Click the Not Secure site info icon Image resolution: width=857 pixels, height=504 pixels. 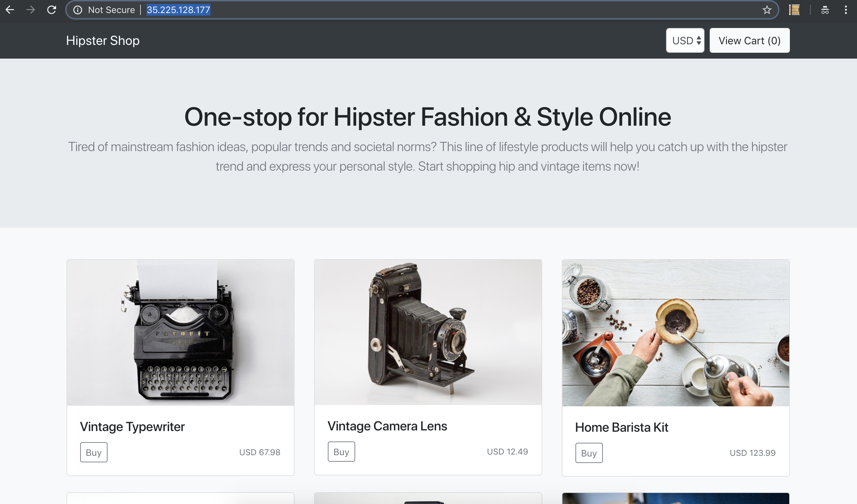(78, 10)
